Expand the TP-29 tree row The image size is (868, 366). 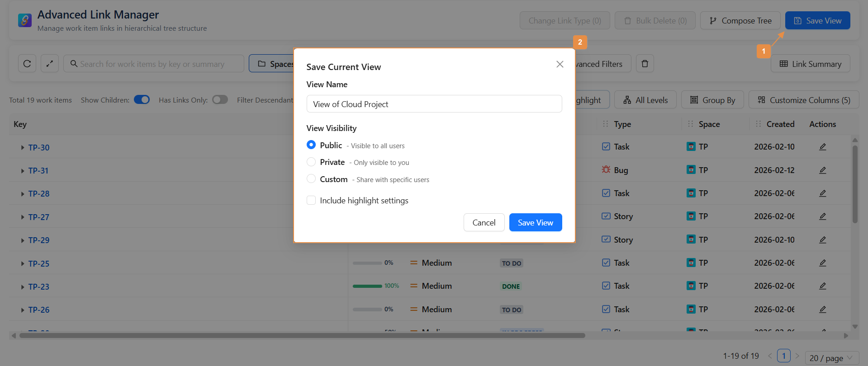click(x=23, y=240)
